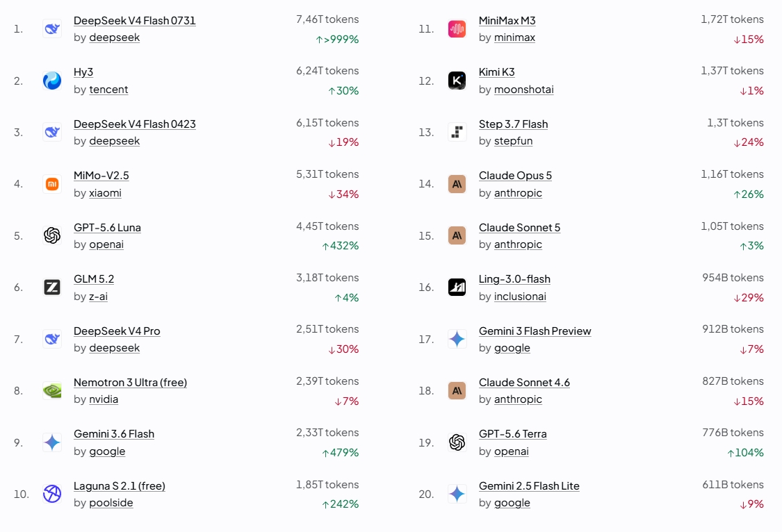This screenshot has width=782, height=532.
Task: Open the DeepSeek V4 Flash 0731 model link
Action: tap(135, 20)
